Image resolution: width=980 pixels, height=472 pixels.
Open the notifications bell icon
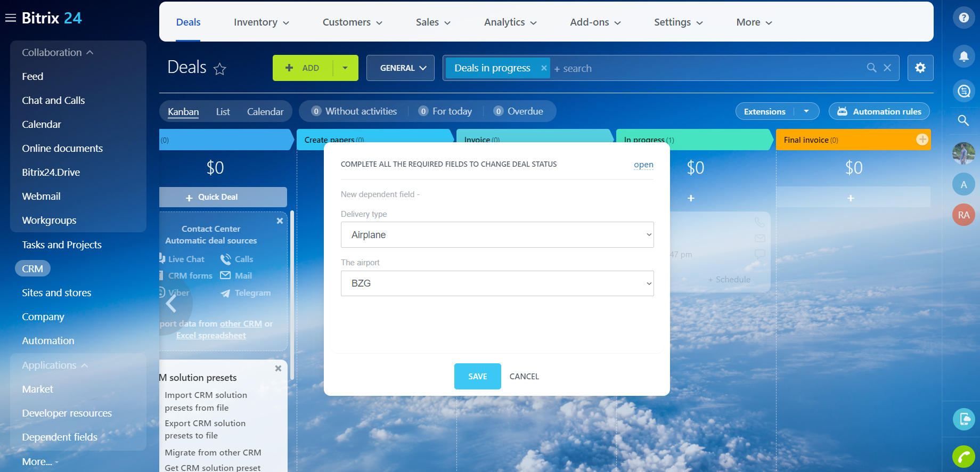click(963, 56)
